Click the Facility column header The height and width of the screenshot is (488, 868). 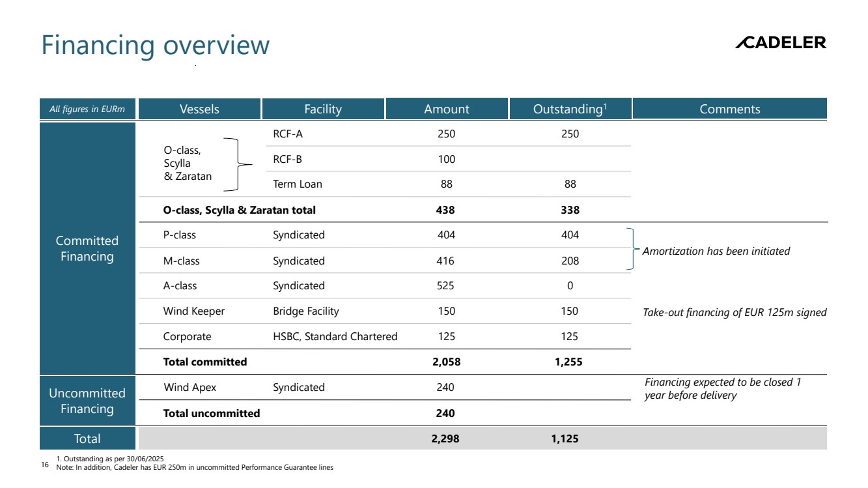pyautogui.click(x=323, y=109)
